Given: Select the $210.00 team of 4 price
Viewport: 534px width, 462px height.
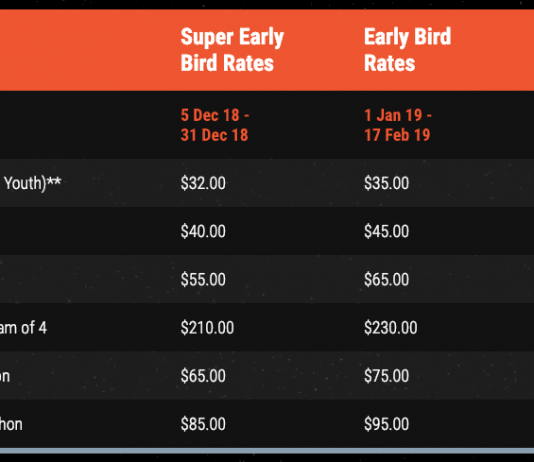Looking at the screenshot, I should click(x=207, y=328).
